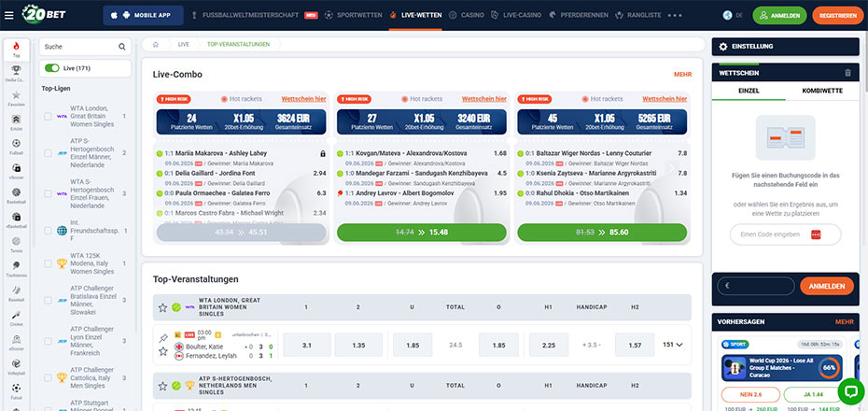Open the Rangliste navigation item

[638, 15]
